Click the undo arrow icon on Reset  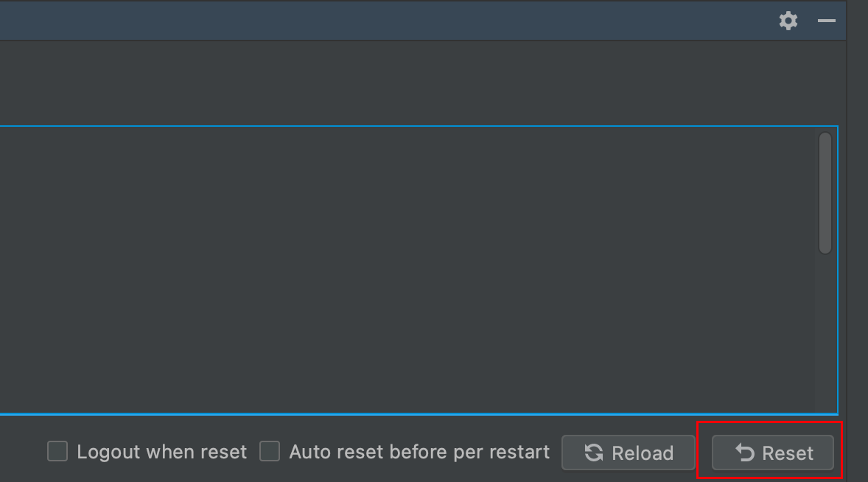(x=744, y=453)
